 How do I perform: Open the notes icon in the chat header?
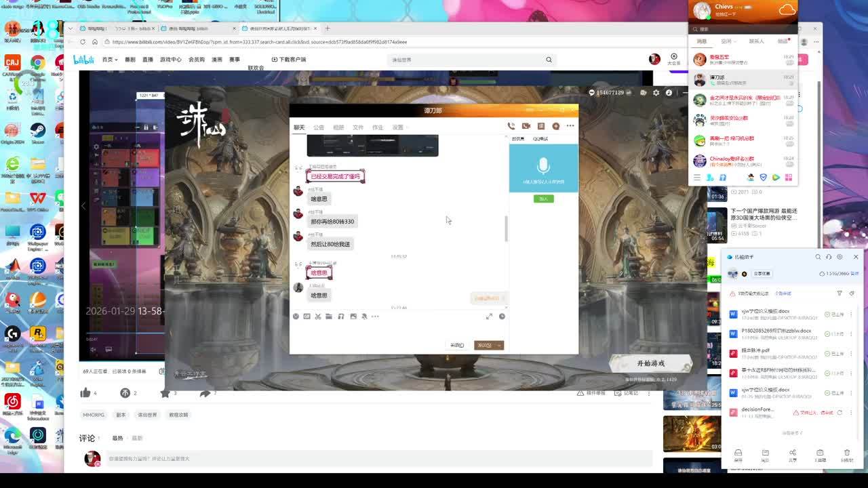point(540,126)
